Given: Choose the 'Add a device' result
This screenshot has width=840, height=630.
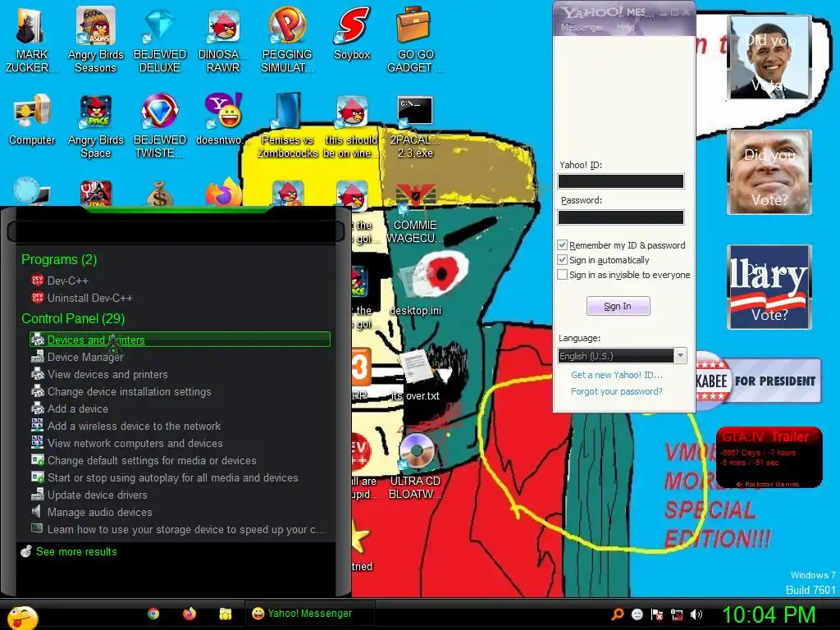Looking at the screenshot, I should point(180,409).
